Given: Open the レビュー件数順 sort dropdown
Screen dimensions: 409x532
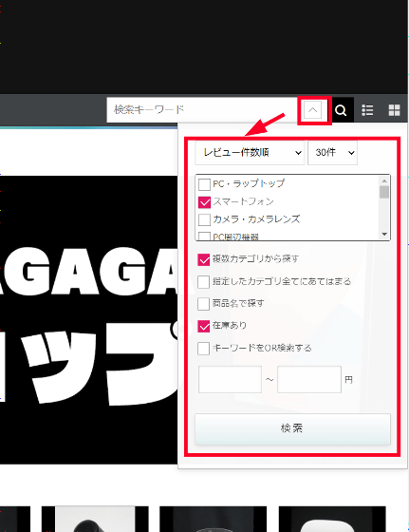Looking at the screenshot, I should pos(250,153).
